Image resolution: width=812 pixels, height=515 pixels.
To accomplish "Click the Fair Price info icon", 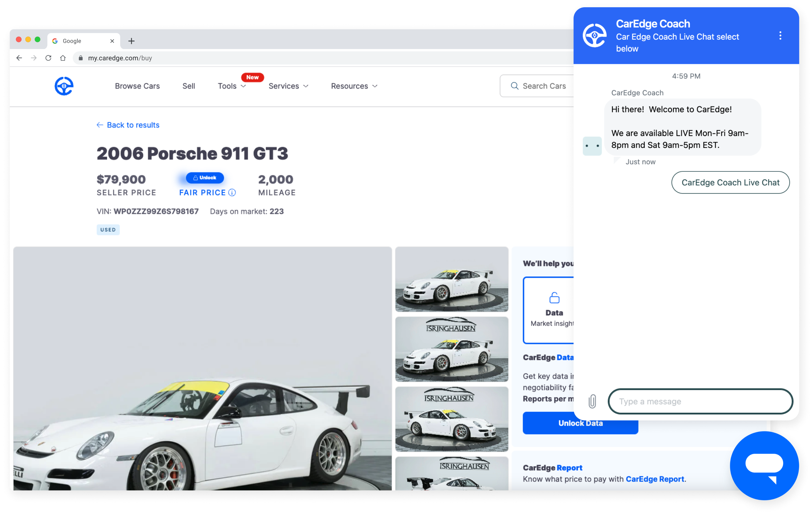I will click(x=232, y=193).
